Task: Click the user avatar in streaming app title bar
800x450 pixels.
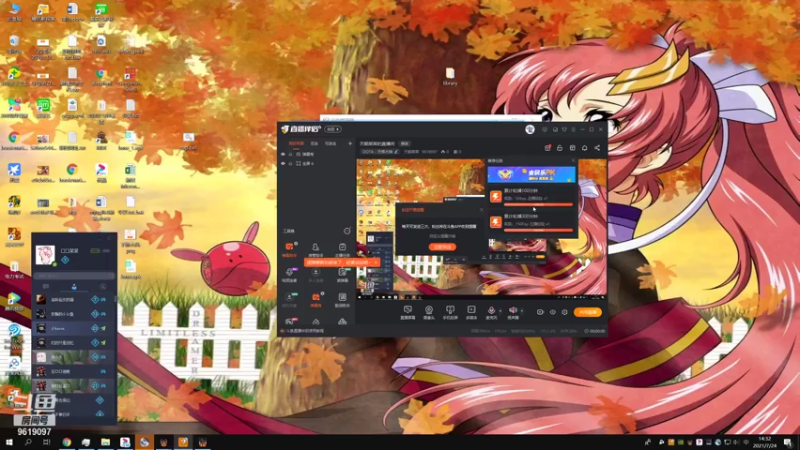Action: [x=530, y=130]
